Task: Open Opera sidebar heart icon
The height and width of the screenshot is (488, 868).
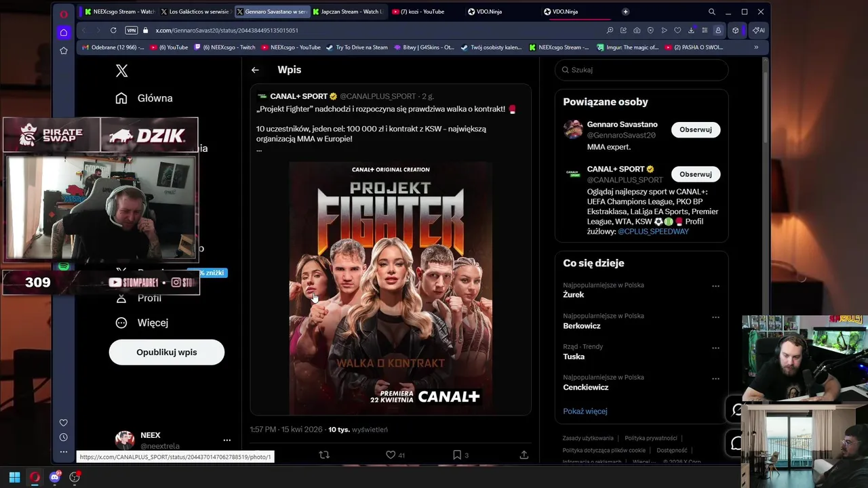Action: pyautogui.click(x=64, y=422)
